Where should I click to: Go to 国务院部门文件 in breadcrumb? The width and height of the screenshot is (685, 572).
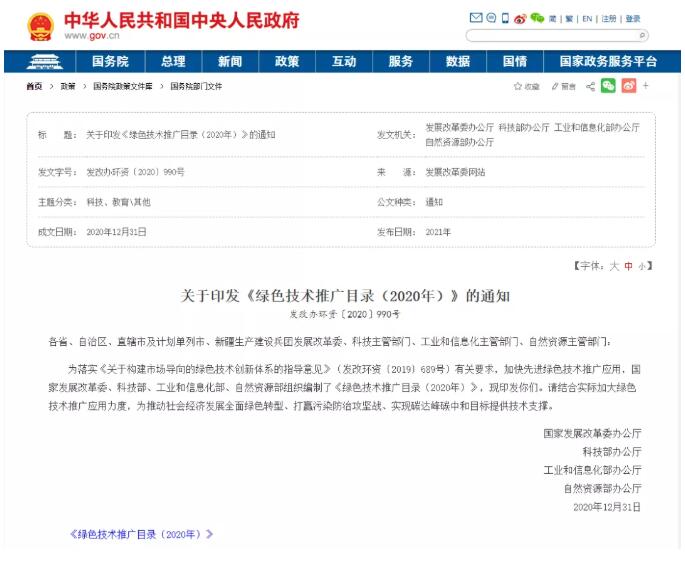click(196, 87)
